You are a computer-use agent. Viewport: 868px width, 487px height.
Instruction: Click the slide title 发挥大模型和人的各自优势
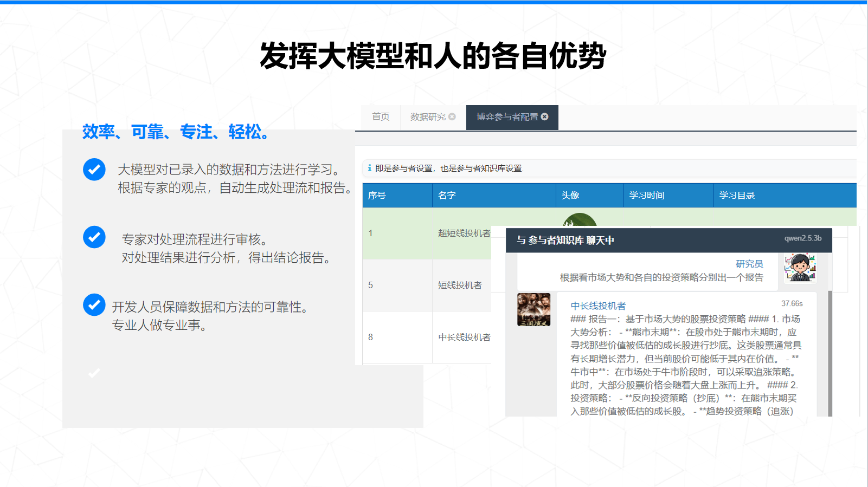pos(433,56)
